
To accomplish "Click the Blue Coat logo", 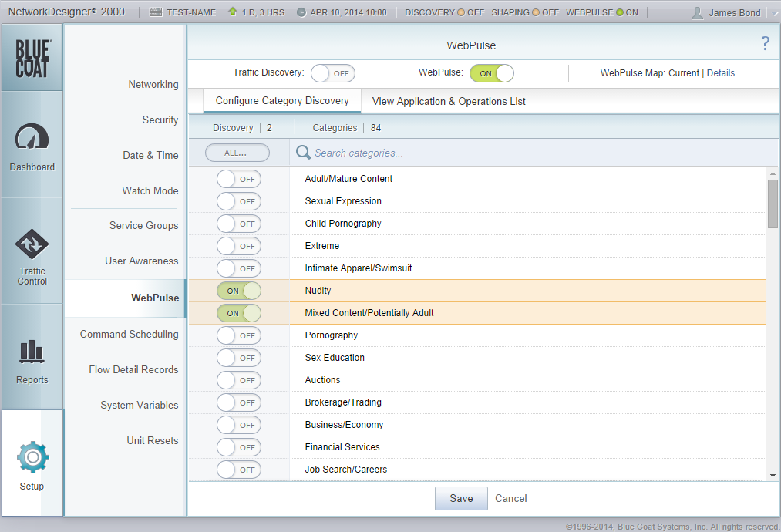I will (32, 59).
